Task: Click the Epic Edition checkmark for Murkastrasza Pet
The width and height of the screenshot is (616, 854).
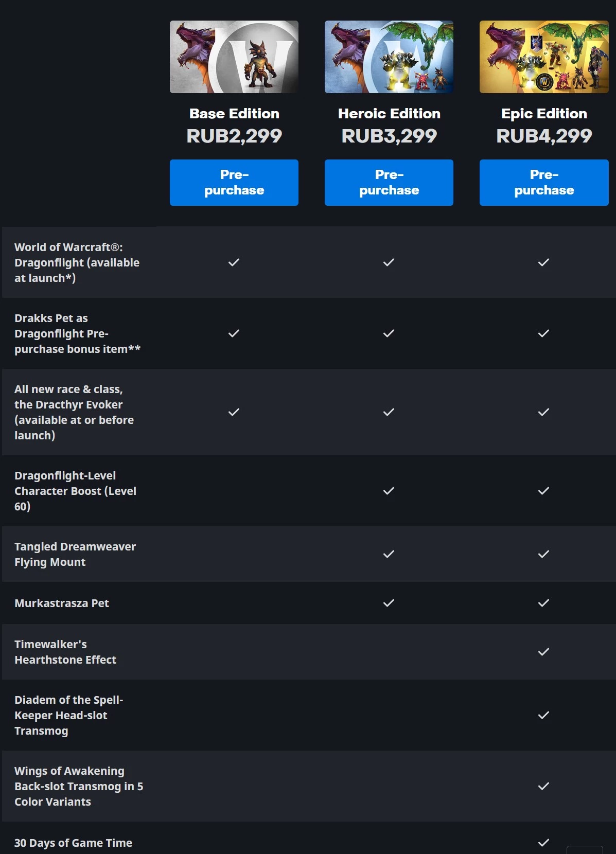Action: point(544,603)
